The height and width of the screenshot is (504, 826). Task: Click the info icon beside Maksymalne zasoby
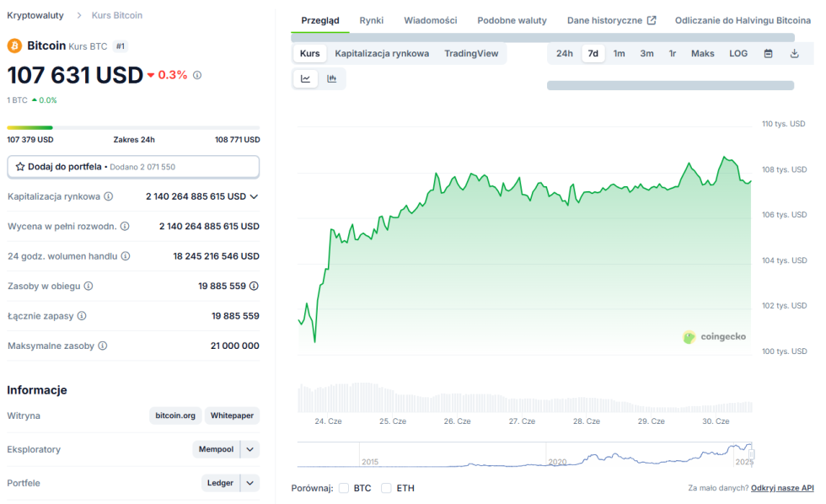point(103,346)
